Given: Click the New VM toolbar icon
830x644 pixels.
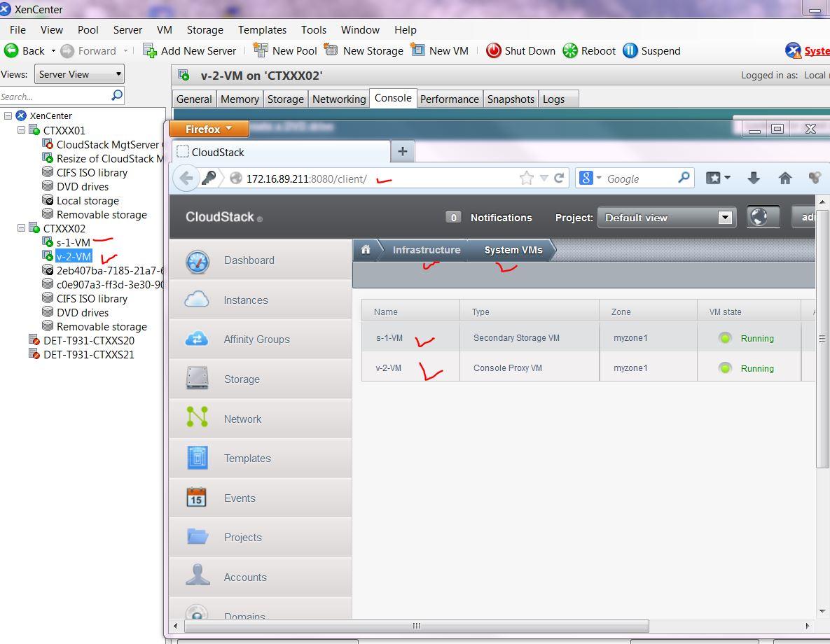Looking at the screenshot, I should coord(417,50).
